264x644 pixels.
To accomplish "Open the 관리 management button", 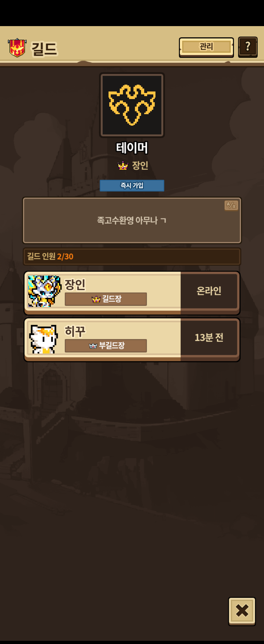I will tap(206, 47).
